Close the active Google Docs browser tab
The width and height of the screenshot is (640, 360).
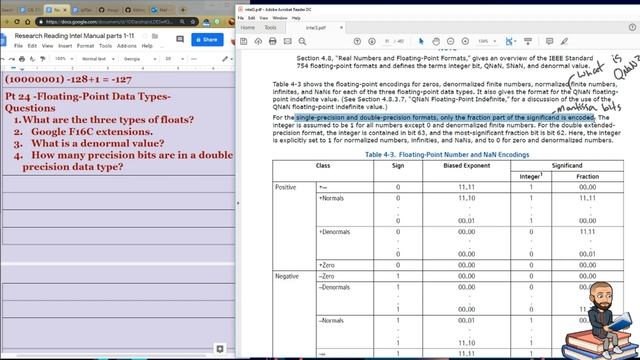coord(64,9)
